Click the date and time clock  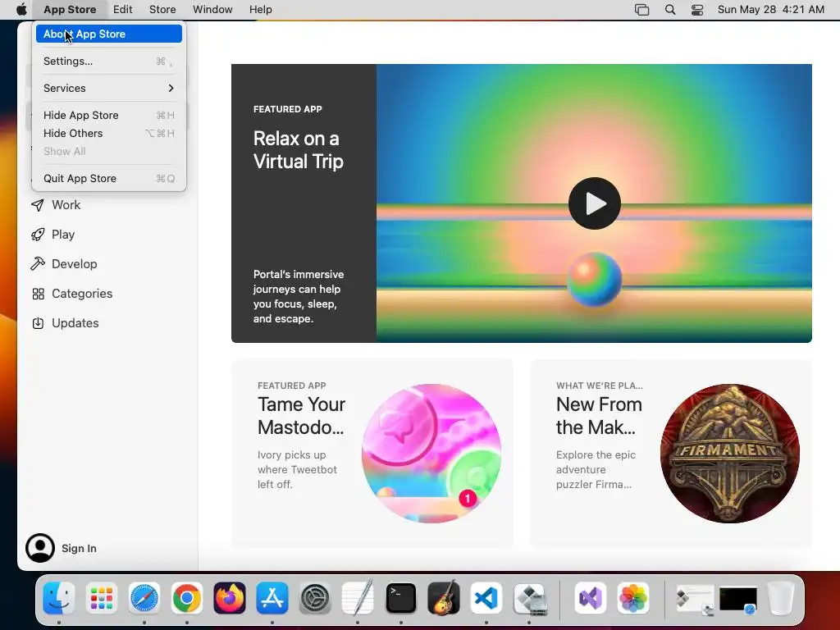pos(771,10)
